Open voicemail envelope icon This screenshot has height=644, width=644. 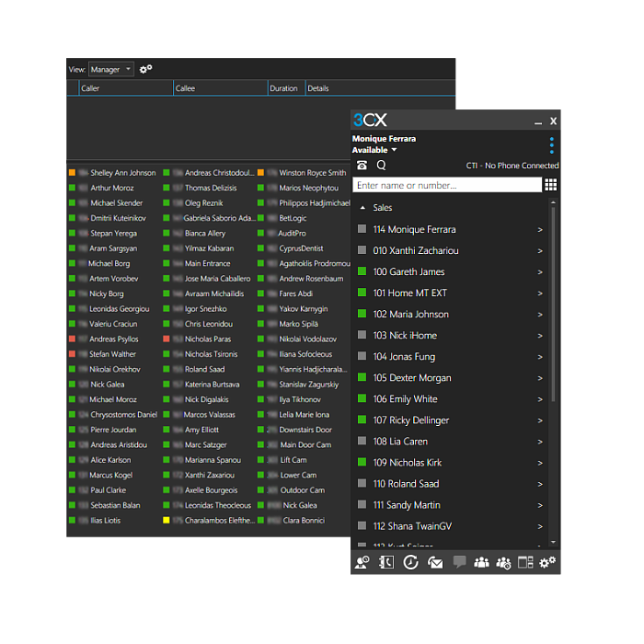[x=435, y=562]
